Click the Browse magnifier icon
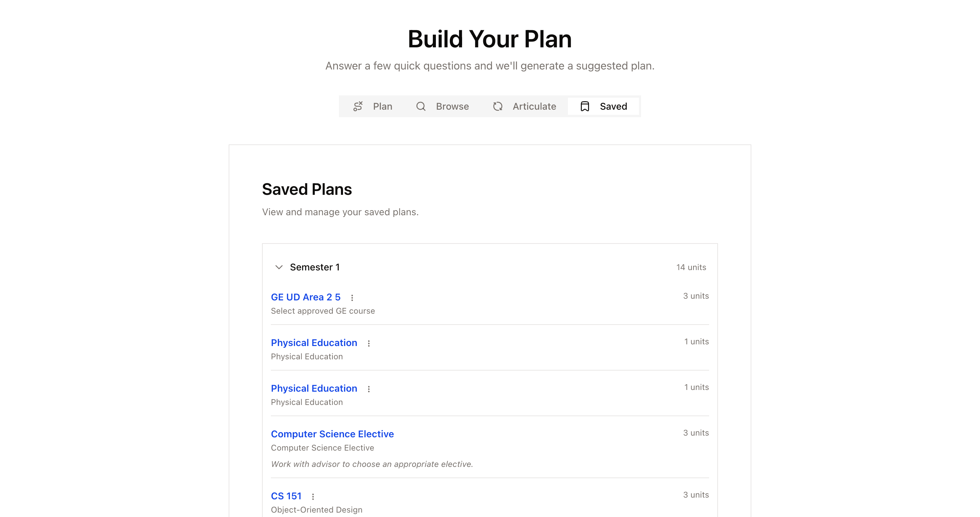The width and height of the screenshot is (980, 517). (420, 107)
